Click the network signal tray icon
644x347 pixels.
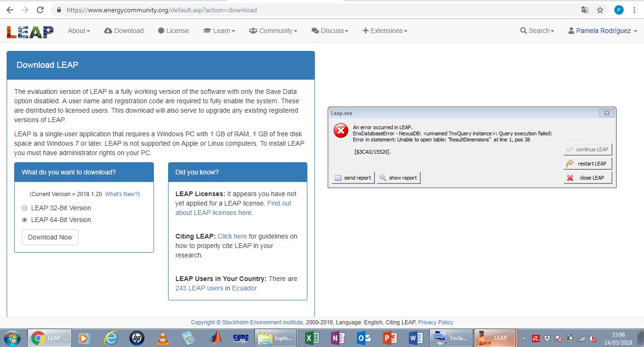point(581,339)
